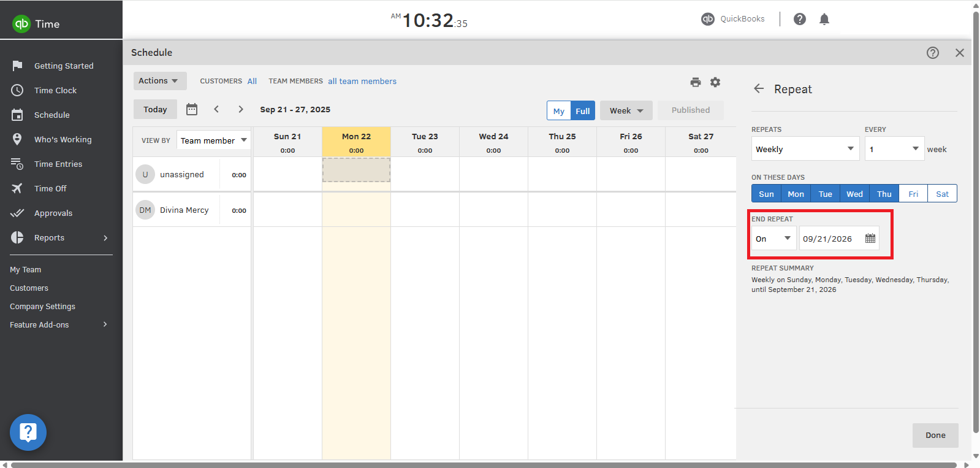The height and width of the screenshot is (468, 980).
Task: Open the Actions dropdown menu
Action: [159, 81]
